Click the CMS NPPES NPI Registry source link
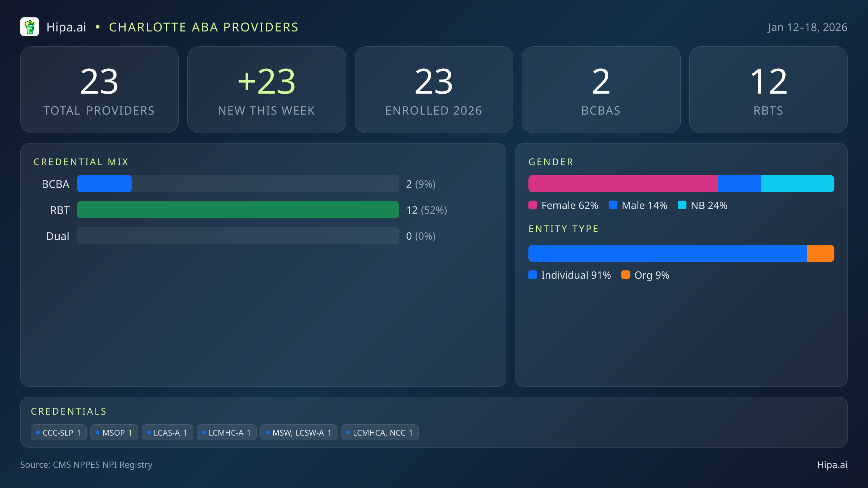Image resolution: width=868 pixels, height=488 pixels. 102,465
